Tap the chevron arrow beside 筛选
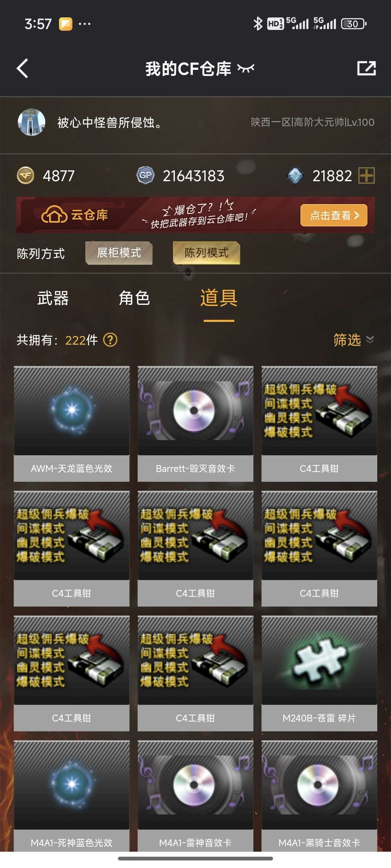Image resolution: width=391 pixels, height=868 pixels. (x=370, y=340)
